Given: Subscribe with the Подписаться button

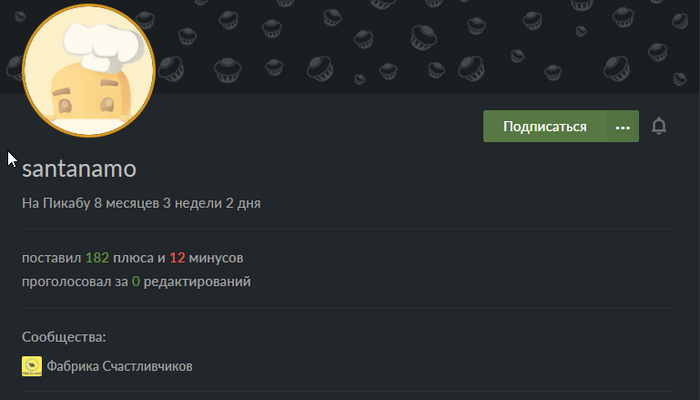Looking at the screenshot, I should click(545, 126).
